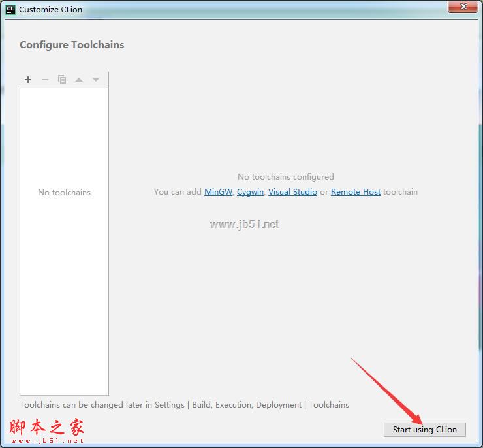Click the Settings path hint about Toolchains
The width and height of the screenshot is (483, 448).
[184, 404]
